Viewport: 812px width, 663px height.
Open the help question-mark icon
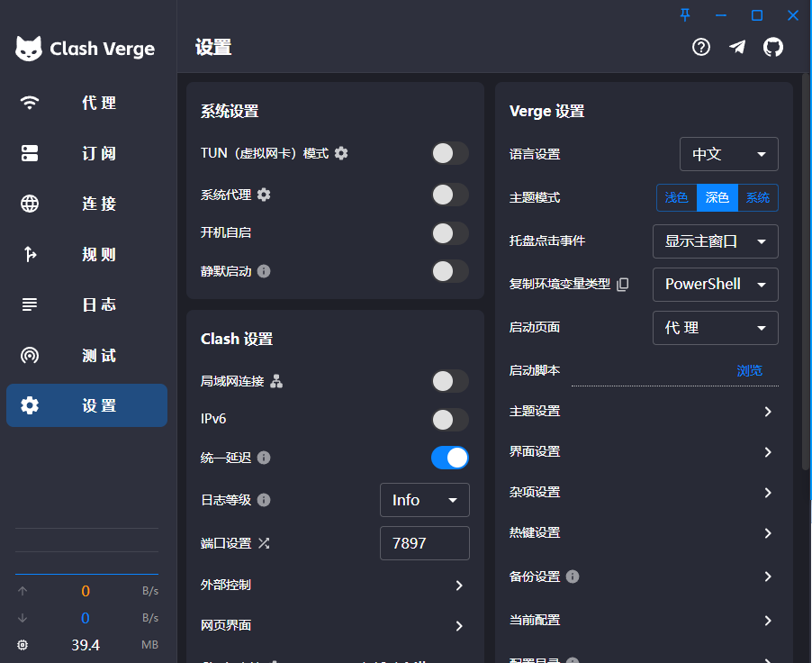(701, 47)
